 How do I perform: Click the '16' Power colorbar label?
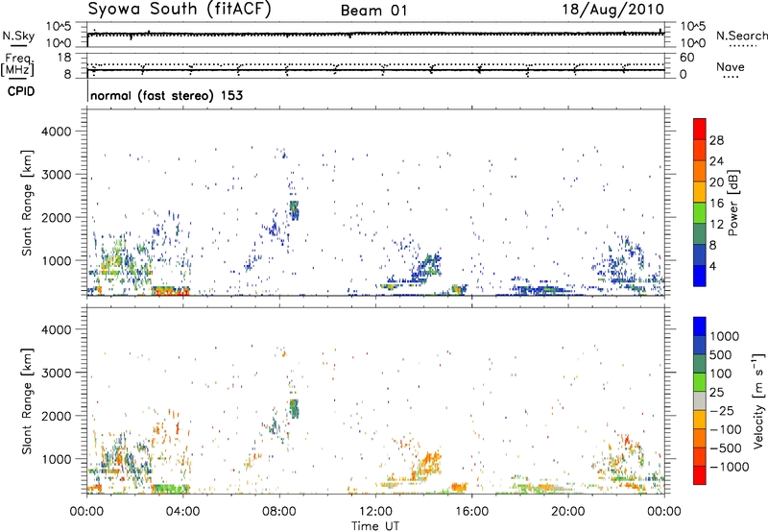716,204
